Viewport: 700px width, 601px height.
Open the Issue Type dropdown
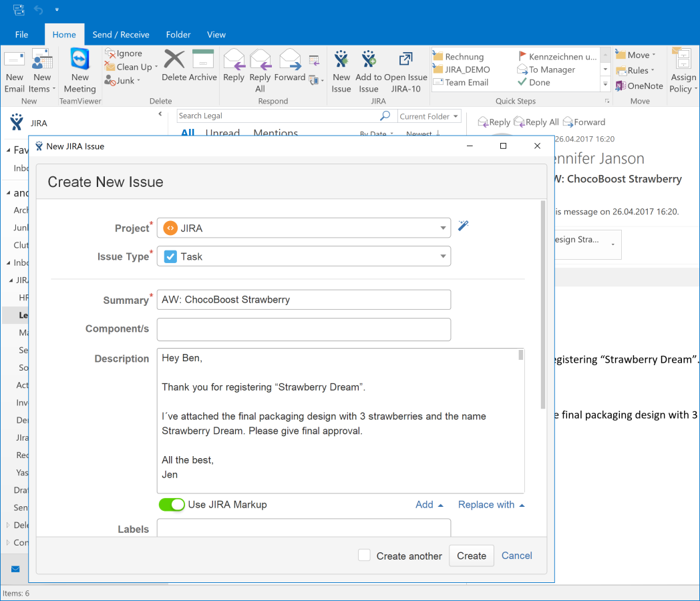303,256
